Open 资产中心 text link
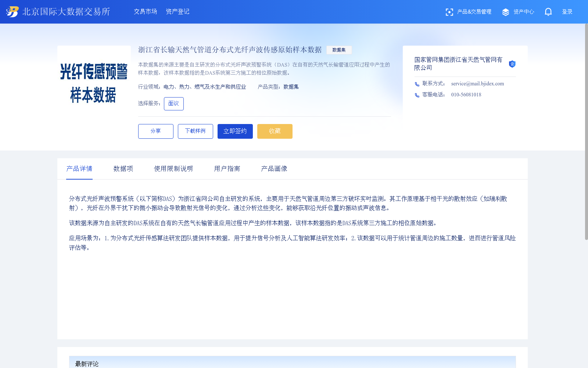588x368 pixels. (x=524, y=12)
